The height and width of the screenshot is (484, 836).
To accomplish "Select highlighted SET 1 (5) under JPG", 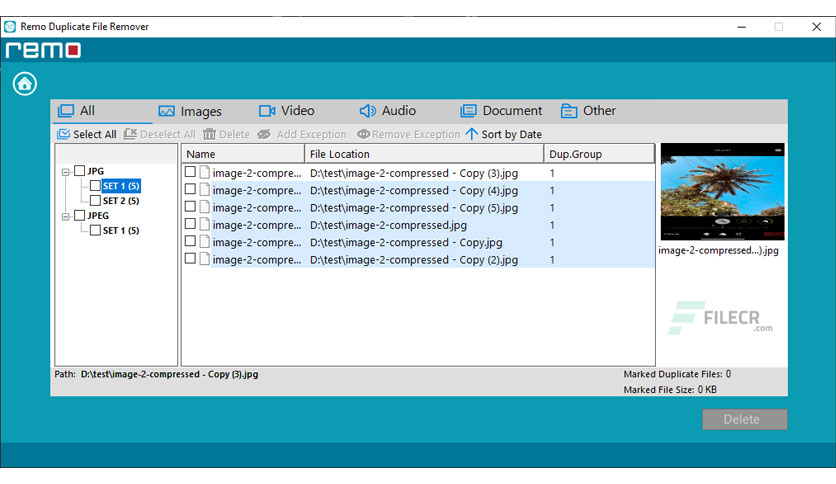I will tap(121, 186).
